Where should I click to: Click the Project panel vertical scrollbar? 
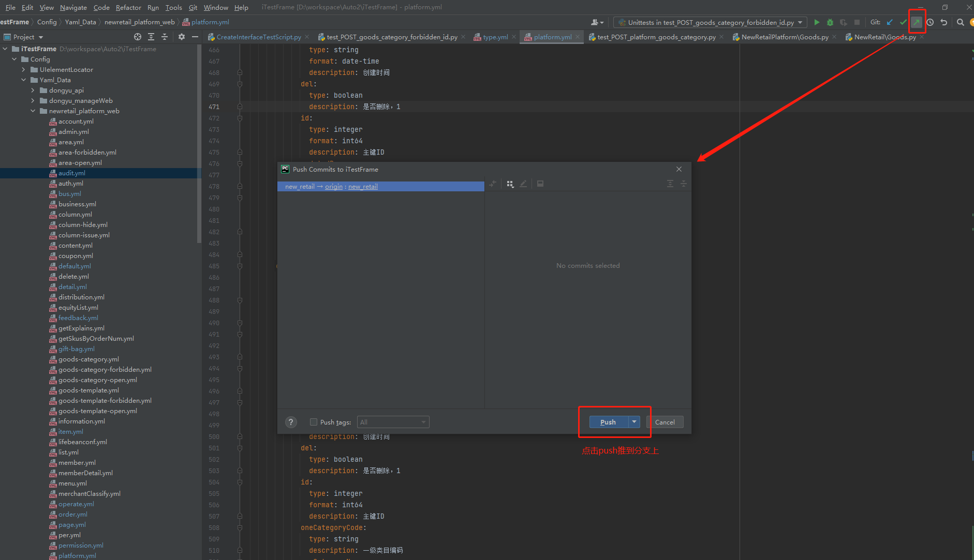click(x=199, y=145)
